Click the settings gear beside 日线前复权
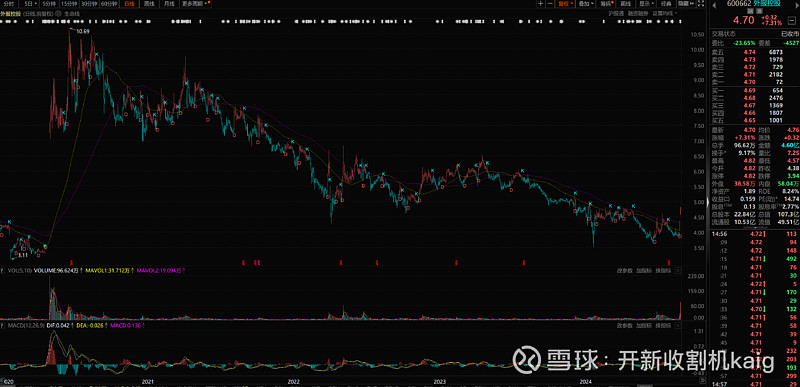This screenshot has height=387, width=800. click(58, 14)
